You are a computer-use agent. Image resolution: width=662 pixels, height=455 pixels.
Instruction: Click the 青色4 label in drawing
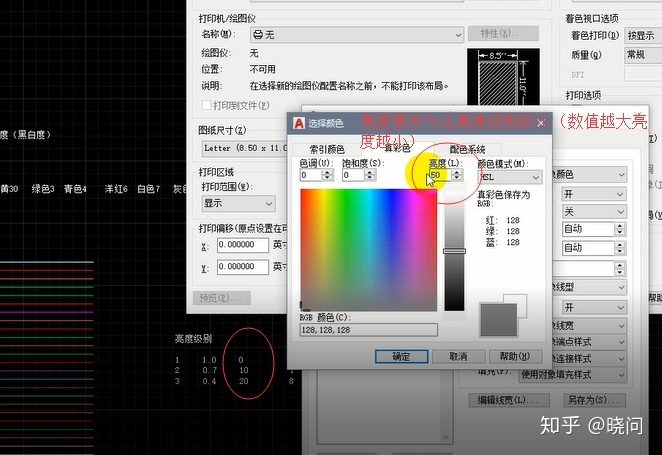point(75,189)
